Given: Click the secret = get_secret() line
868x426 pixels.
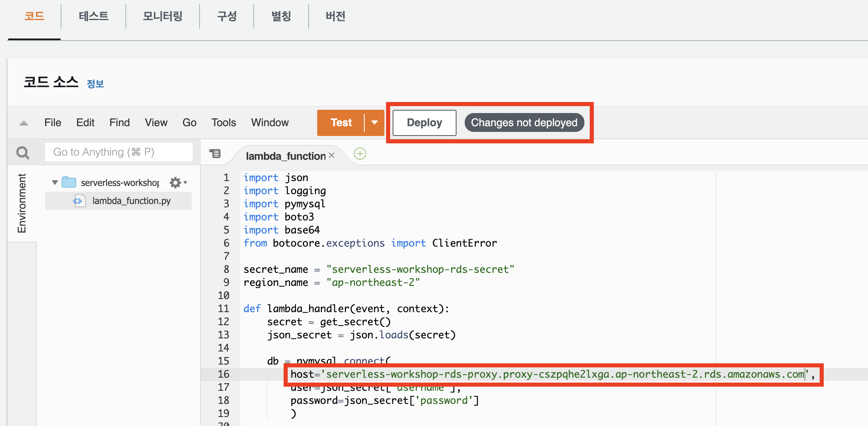Looking at the screenshot, I should (329, 322).
